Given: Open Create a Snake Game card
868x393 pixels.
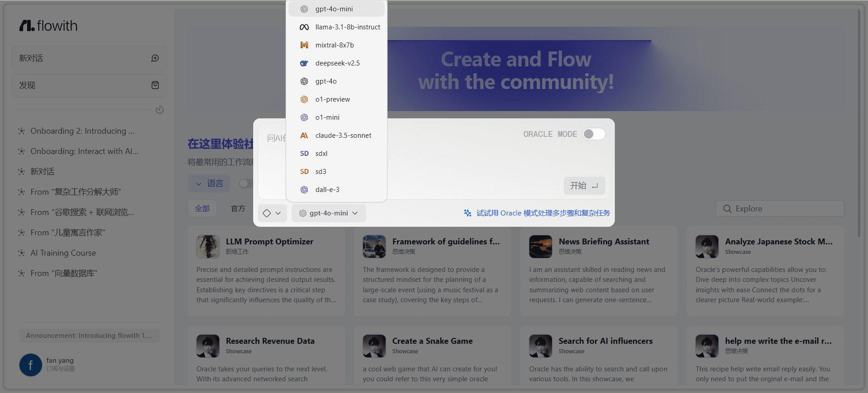Looking at the screenshot, I should (433, 356).
